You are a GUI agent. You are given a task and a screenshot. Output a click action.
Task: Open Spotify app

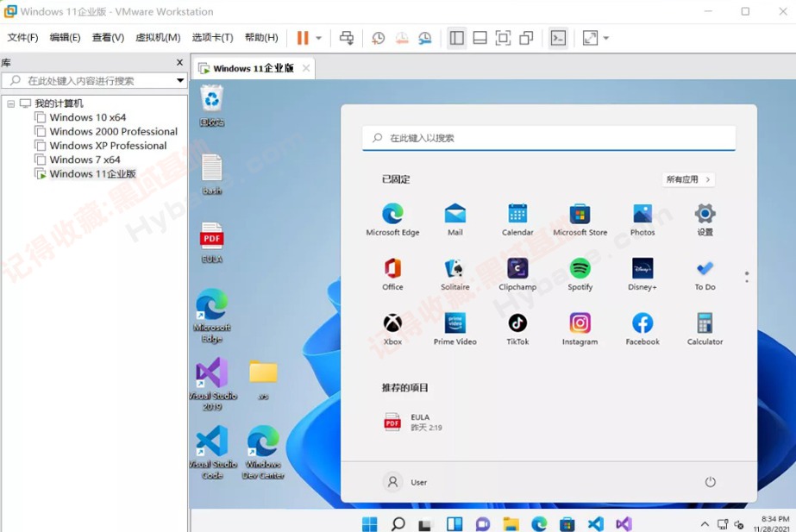580,274
